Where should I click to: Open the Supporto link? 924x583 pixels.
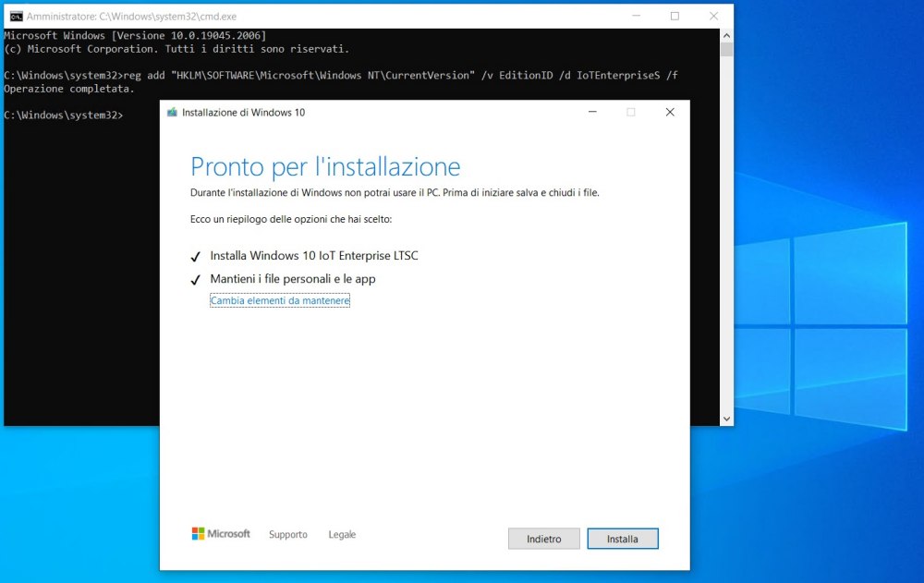click(288, 534)
